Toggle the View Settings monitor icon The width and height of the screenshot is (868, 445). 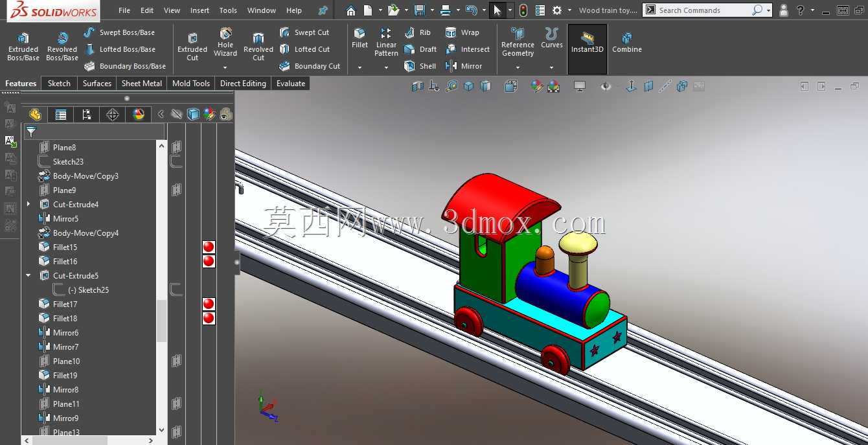(580, 86)
